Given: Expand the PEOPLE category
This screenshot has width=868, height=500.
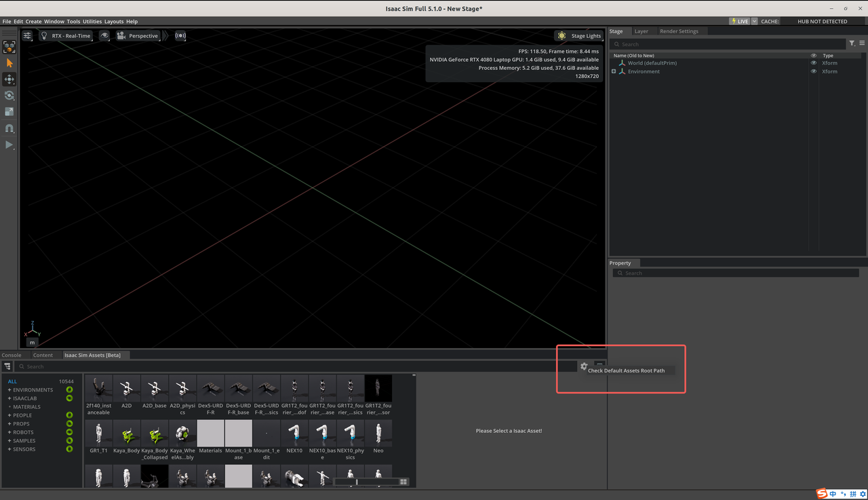Looking at the screenshot, I should [x=9, y=415].
